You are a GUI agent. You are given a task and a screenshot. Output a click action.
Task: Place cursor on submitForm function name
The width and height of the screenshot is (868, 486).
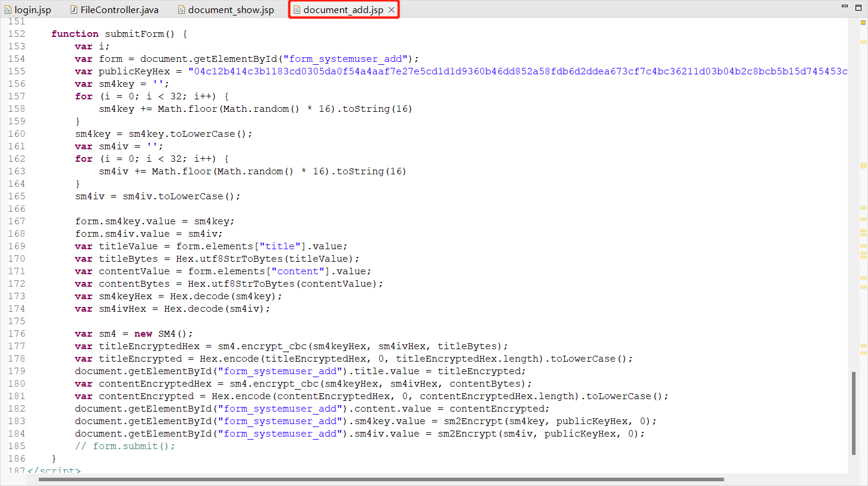pos(134,34)
